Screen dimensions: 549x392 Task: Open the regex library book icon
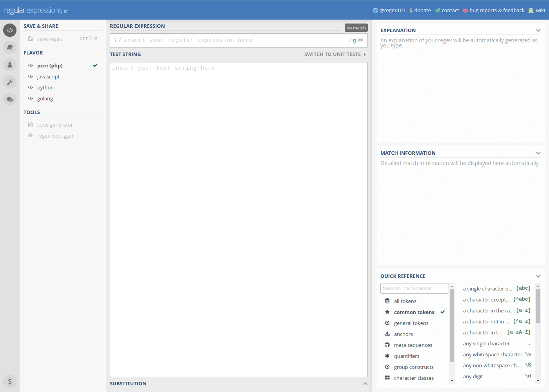point(10,47)
